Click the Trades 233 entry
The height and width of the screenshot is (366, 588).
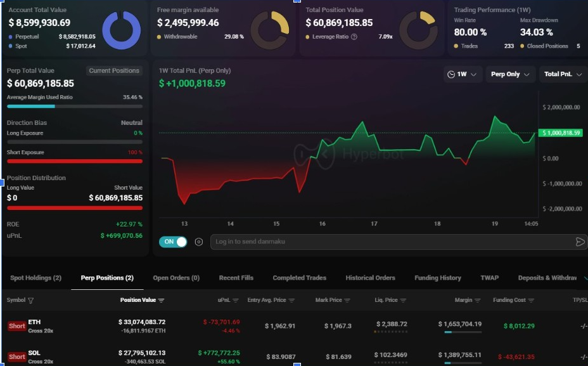[483, 46]
